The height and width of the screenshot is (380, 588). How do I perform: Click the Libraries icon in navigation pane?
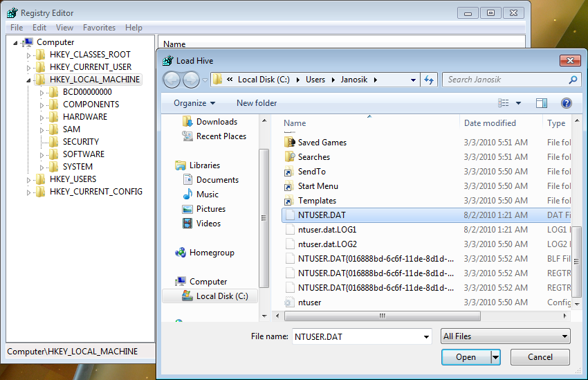181,165
